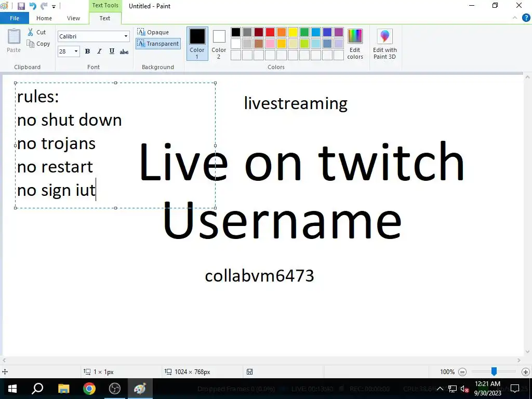Screen dimensions: 532x399
Task: Click the 'livestreaming' text on canvas
Action: pos(296,103)
